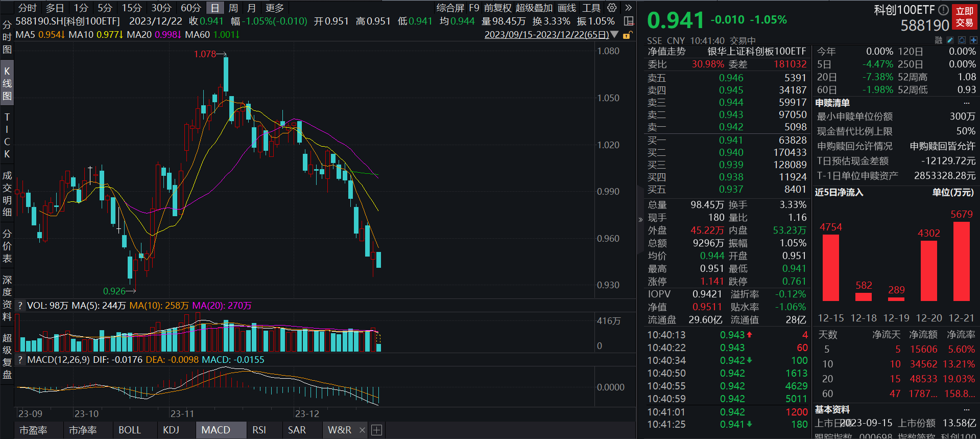Open the 画线 drawing tools
Image resolution: width=980 pixels, height=439 pixels.
(567, 8)
